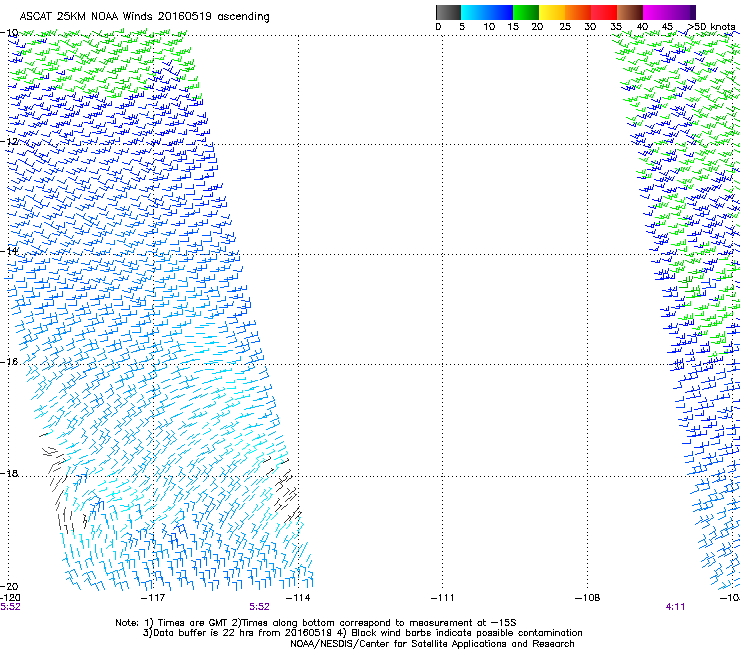Image resolution: width=740 pixels, height=650 pixels.
Task: Select the orange 25-30 knots color segment
Action: [578, 12]
